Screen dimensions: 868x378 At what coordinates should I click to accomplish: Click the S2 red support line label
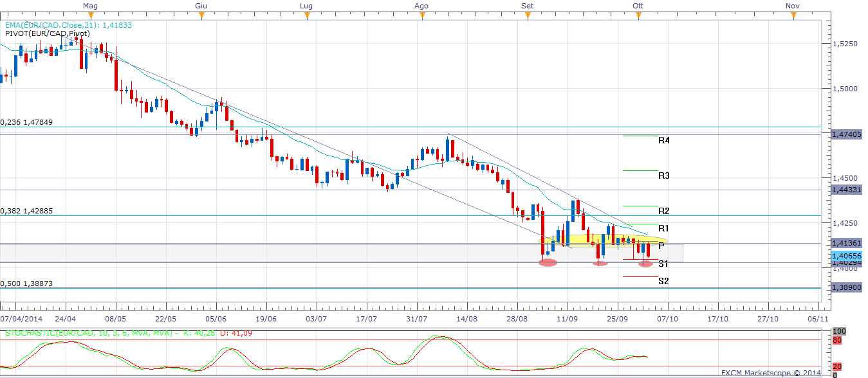pyautogui.click(x=665, y=281)
